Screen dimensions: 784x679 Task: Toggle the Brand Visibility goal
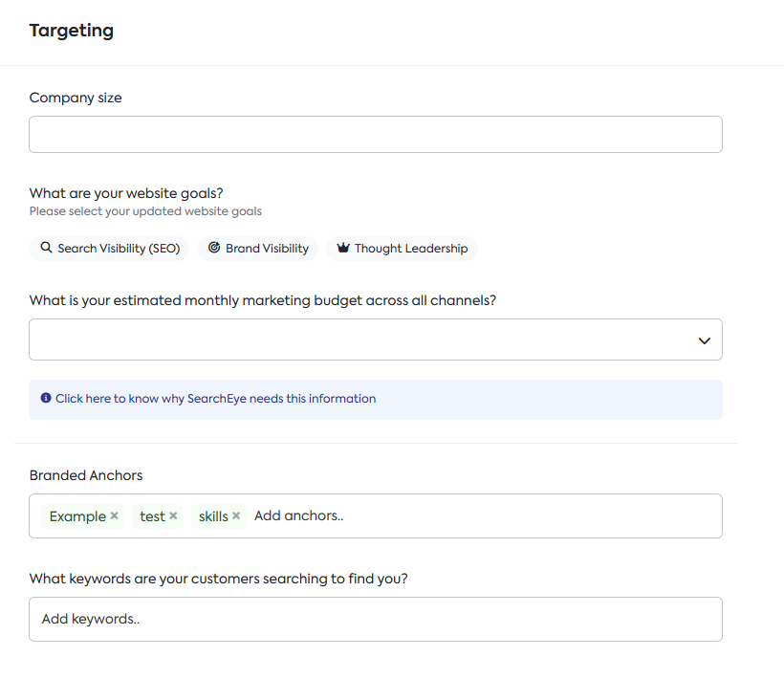[257, 249]
